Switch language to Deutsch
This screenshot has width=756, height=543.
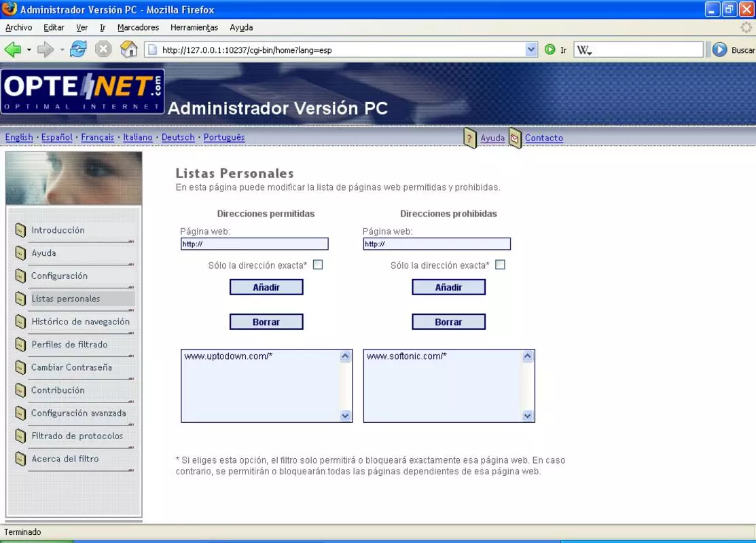(178, 137)
